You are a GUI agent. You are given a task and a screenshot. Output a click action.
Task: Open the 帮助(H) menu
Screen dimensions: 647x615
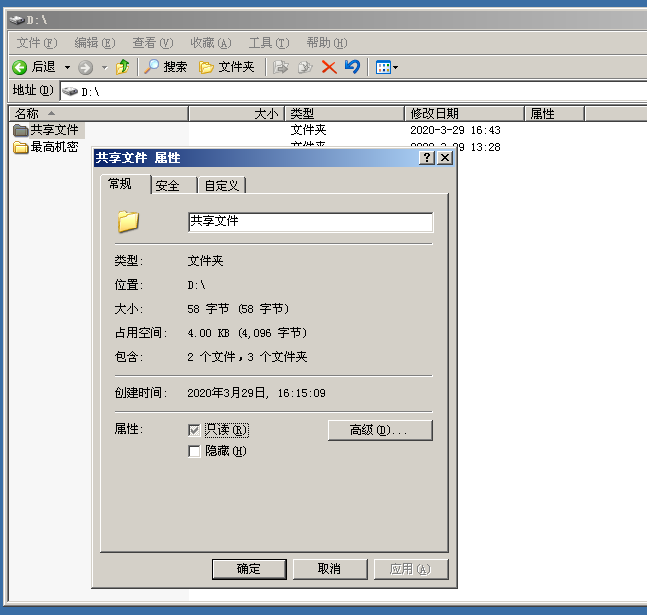click(327, 43)
